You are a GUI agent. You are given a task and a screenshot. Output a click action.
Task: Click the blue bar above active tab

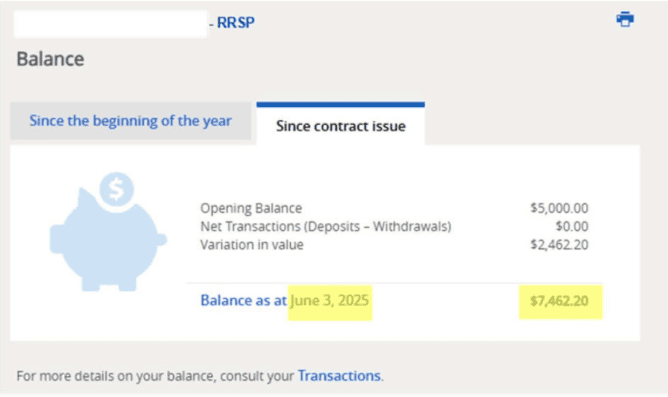pyautogui.click(x=340, y=104)
